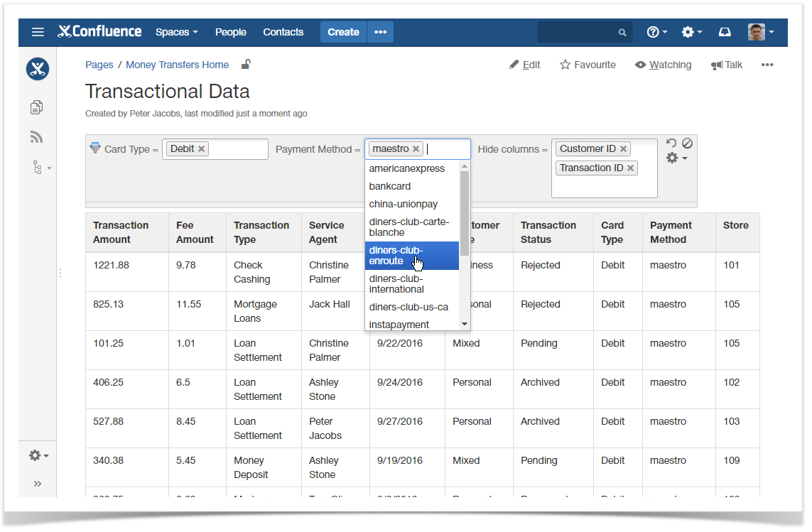The width and height of the screenshot is (812, 532).
Task: Open the RSS blog feed icon
Action: [37, 137]
